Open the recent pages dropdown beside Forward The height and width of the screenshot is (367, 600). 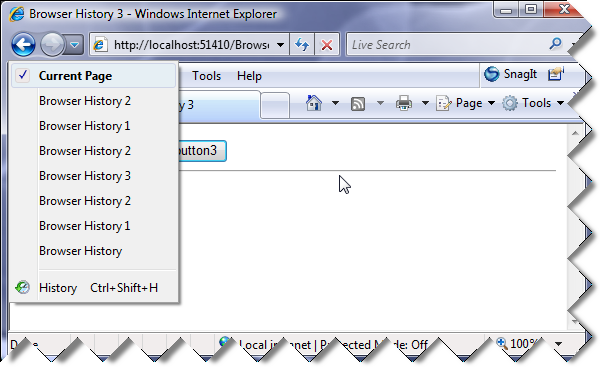75,45
